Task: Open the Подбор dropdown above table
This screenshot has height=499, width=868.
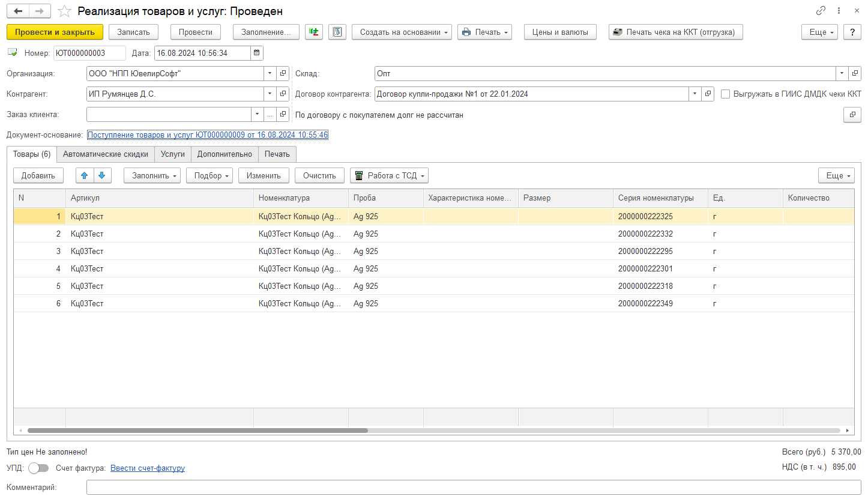Action: [209, 175]
